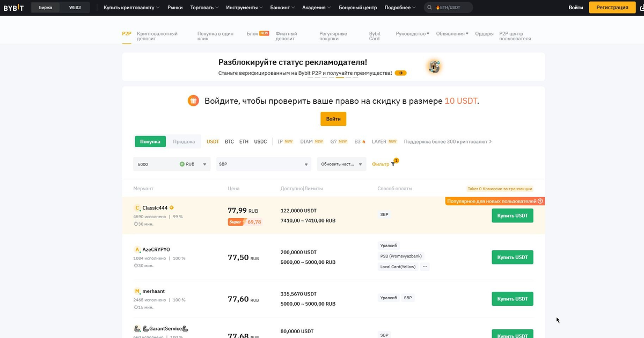Open the Рынки menu item
The width and height of the screenshot is (644, 338).
click(x=175, y=8)
